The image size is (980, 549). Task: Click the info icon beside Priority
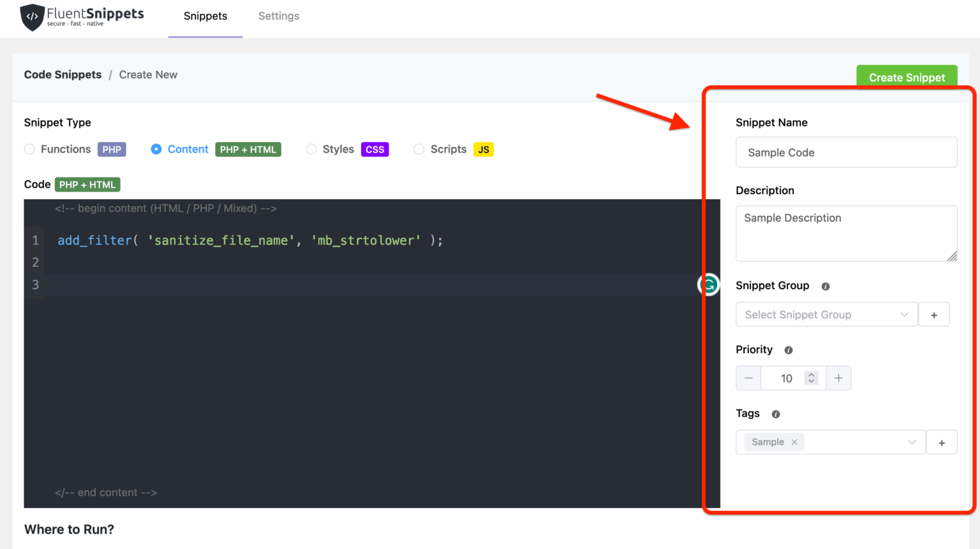coord(788,350)
